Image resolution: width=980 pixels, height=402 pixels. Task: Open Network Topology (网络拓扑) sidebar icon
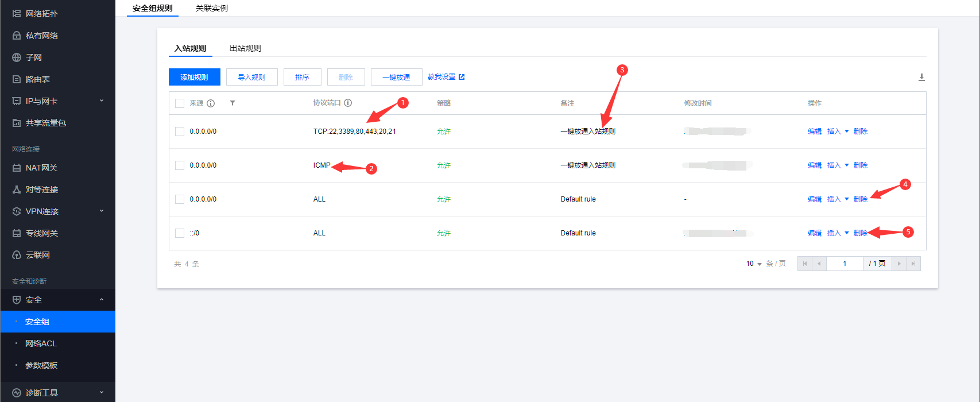coord(17,13)
